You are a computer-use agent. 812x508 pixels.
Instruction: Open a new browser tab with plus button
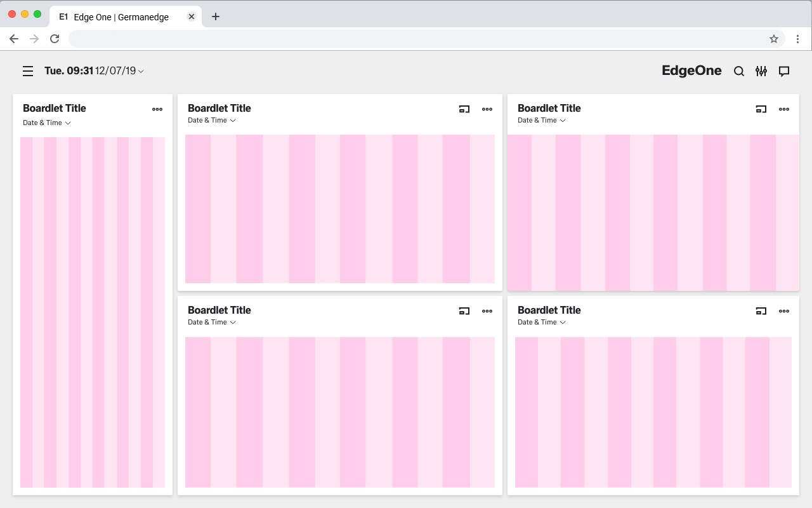216,17
